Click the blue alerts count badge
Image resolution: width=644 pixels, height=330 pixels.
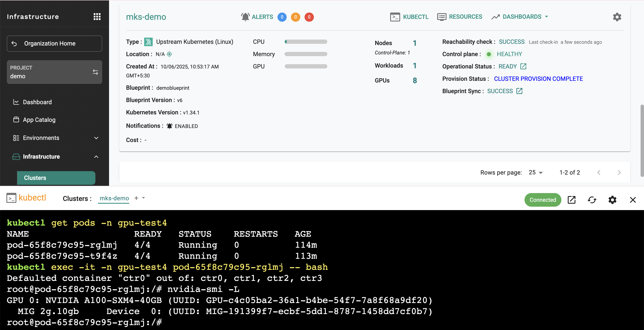(x=282, y=17)
